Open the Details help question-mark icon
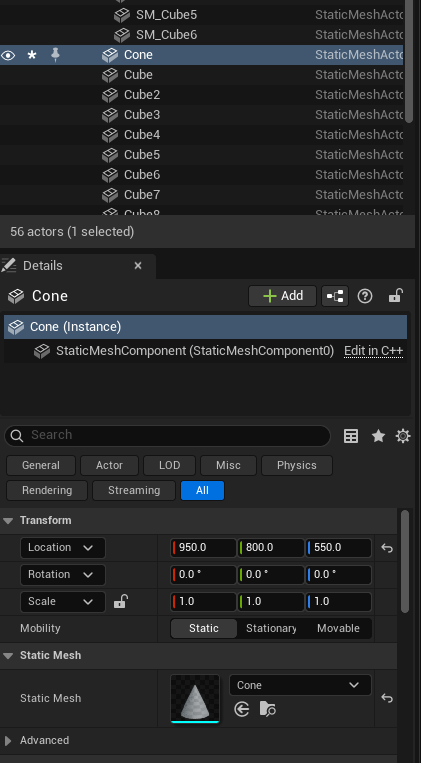 tap(365, 296)
